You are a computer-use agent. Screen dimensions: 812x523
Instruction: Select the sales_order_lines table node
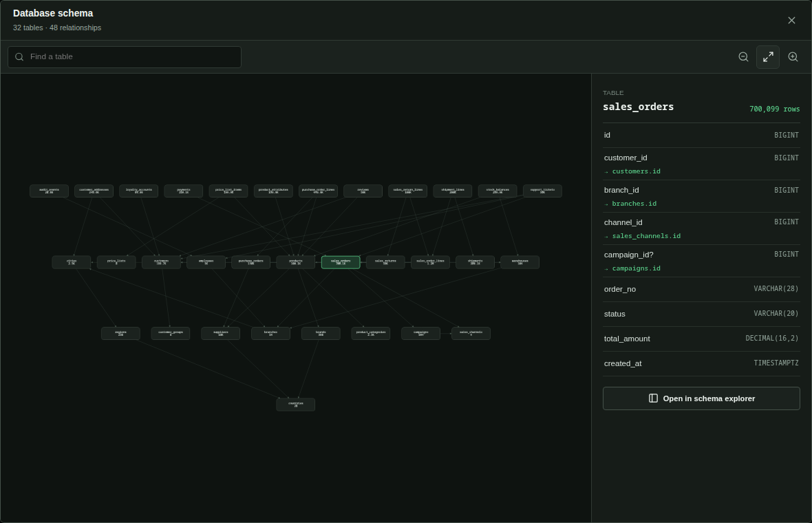pyautogui.click(x=430, y=262)
